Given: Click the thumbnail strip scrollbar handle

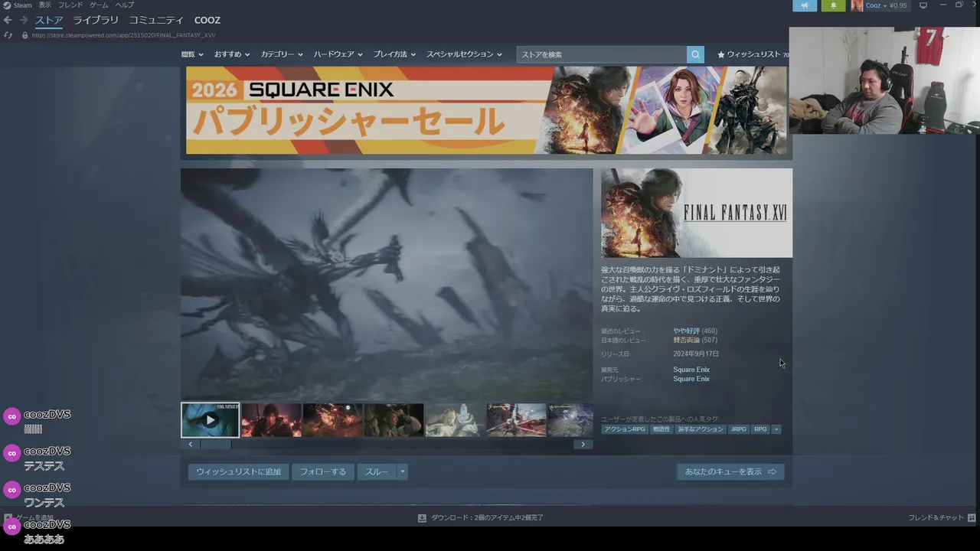Looking at the screenshot, I should [215, 445].
